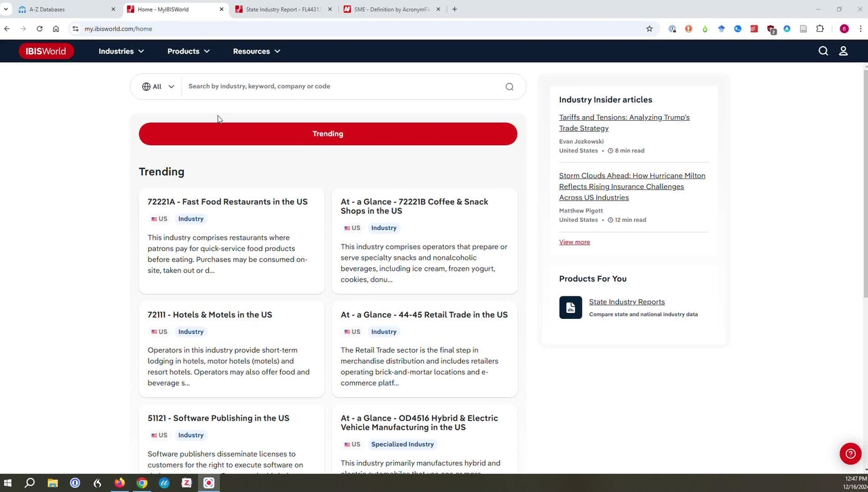Close the SME Definition tab
868x492 pixels.
click(438, 10)
